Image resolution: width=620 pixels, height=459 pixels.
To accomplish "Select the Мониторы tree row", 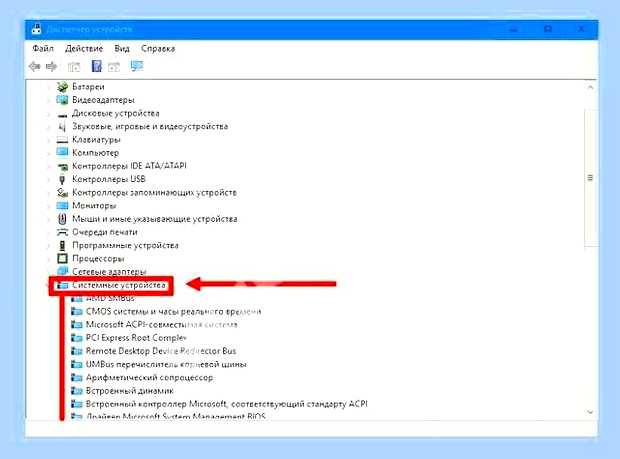I will pyautogui.click(x=94, y=206).
